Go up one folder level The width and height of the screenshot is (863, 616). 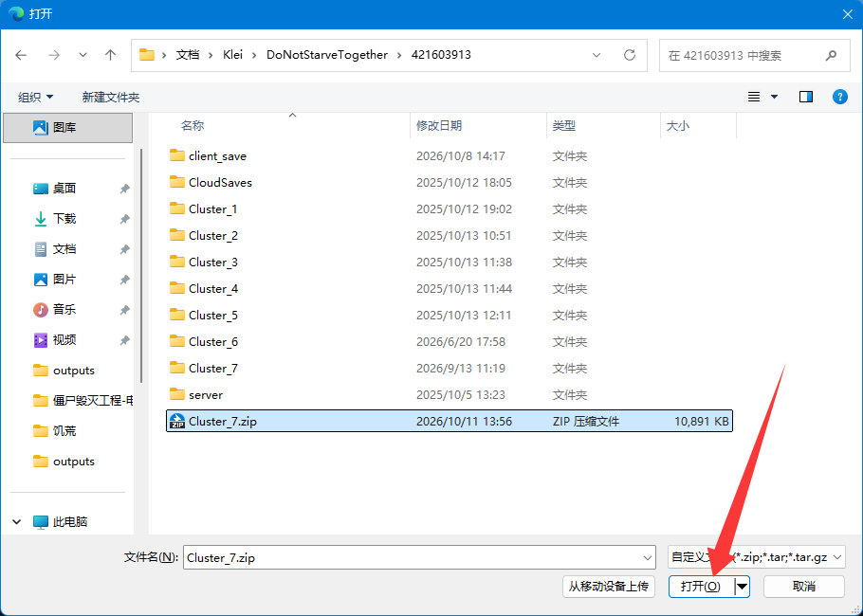pyautogui.click(x=111, y=55)
